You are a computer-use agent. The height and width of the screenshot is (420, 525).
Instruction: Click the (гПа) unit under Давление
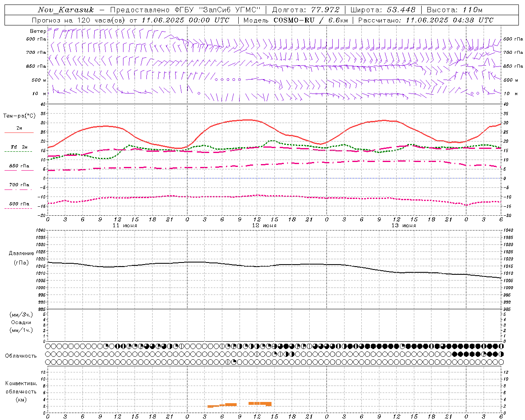click(x=21, y=262)
